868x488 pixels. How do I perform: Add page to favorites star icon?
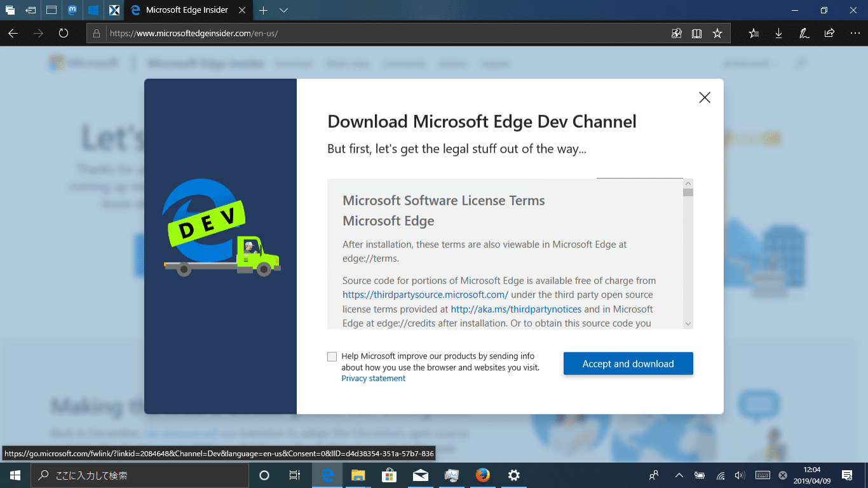tap(717, 34)
